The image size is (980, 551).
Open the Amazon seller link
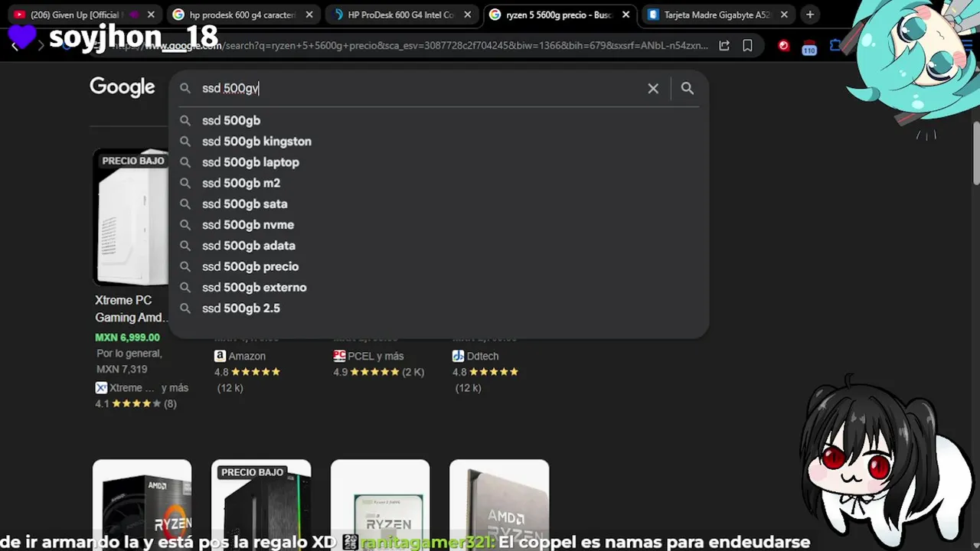(x=240, y=356)
